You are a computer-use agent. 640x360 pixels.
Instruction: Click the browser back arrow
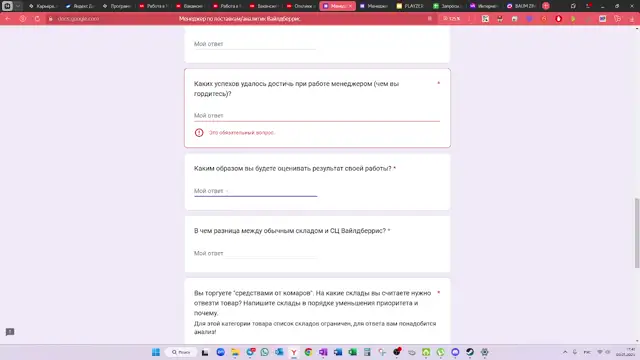tap(8, 19)
